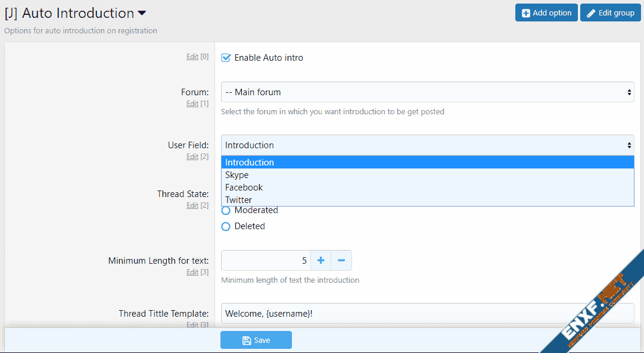Click the Edit link under User Field

coord(192,157)
